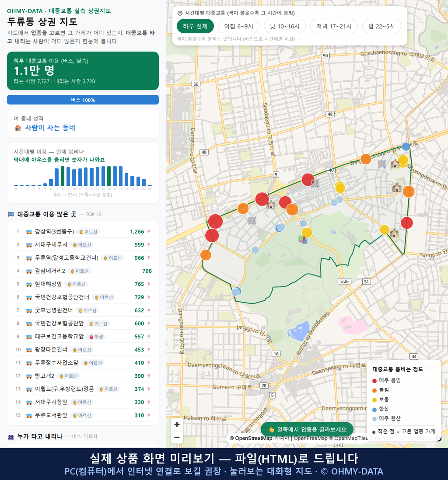Click the green bar for hour 8 in the chart
Image resolution: width=448 pixels, height=480 pixels.
point(63,176)
